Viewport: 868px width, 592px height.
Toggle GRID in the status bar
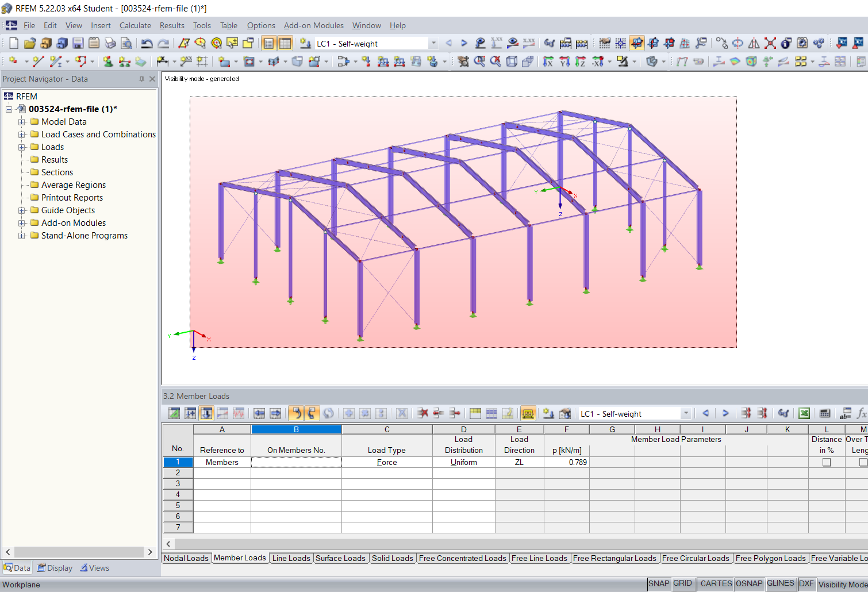[682, 583]
